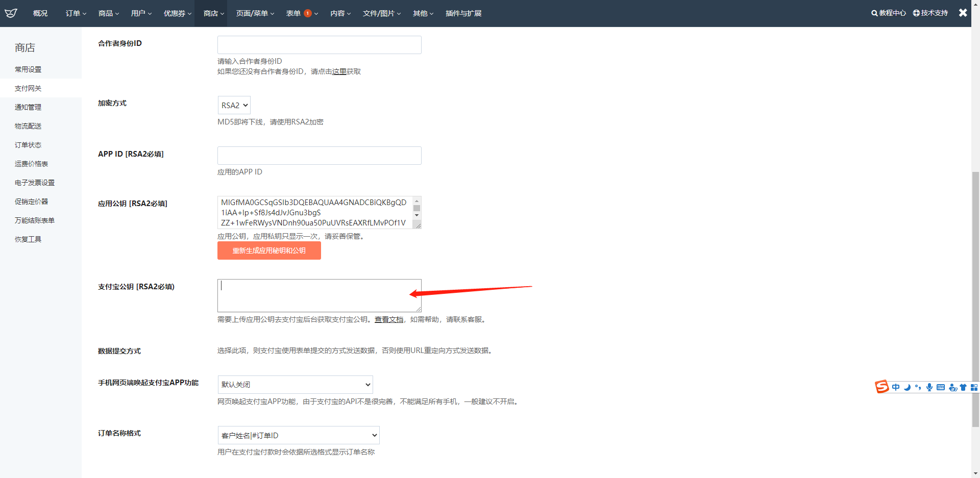The height and width of the screenshot is (478, 980).
Task: Open the 教程中心 search icon link
Action: (889, 13)
